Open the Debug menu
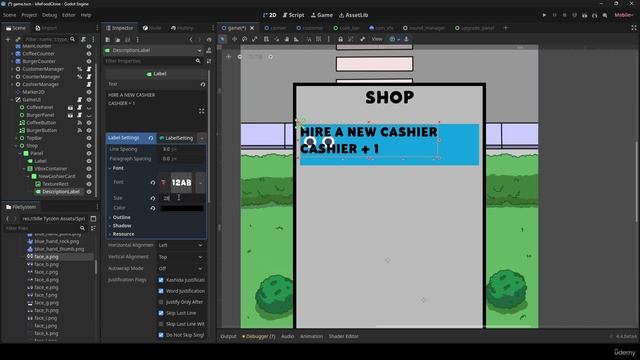The height and width of the screenshot is (360, 640). 49,15
